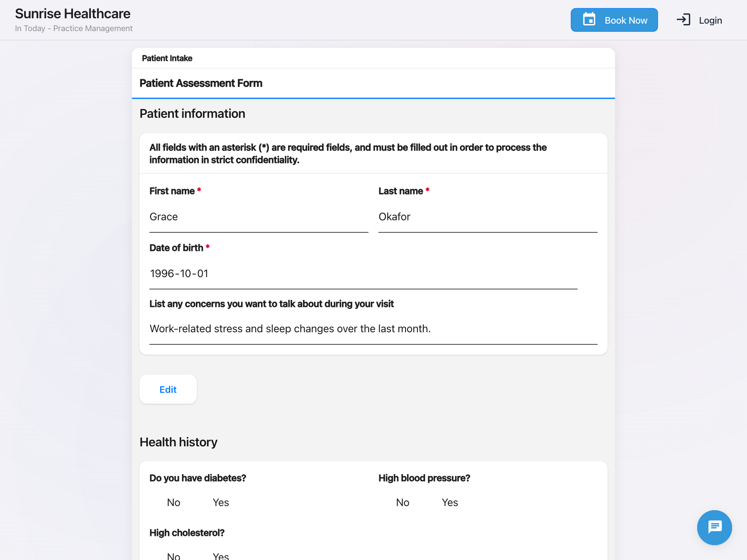The height and width of the screenshot is (560, 747).
Task: Click the Book Now button
Action: (614, 20)
